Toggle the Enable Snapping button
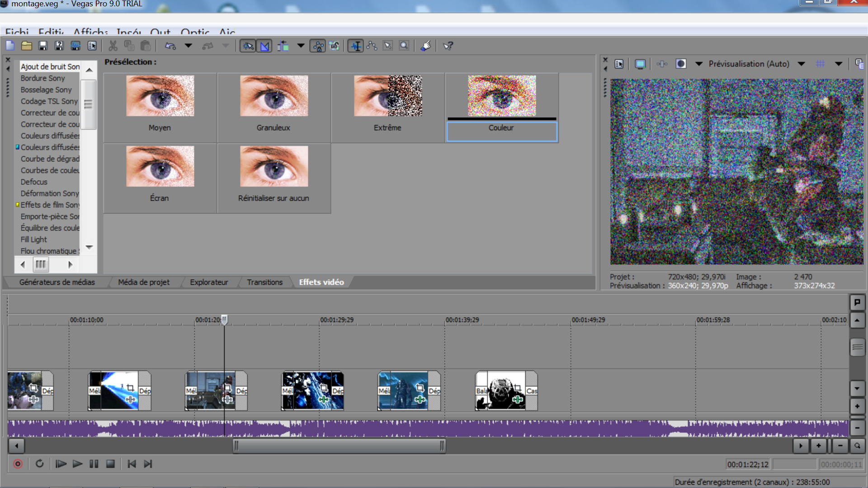This screenshot has height=488, width=868. pyautogui.click(x=248, y=46)
